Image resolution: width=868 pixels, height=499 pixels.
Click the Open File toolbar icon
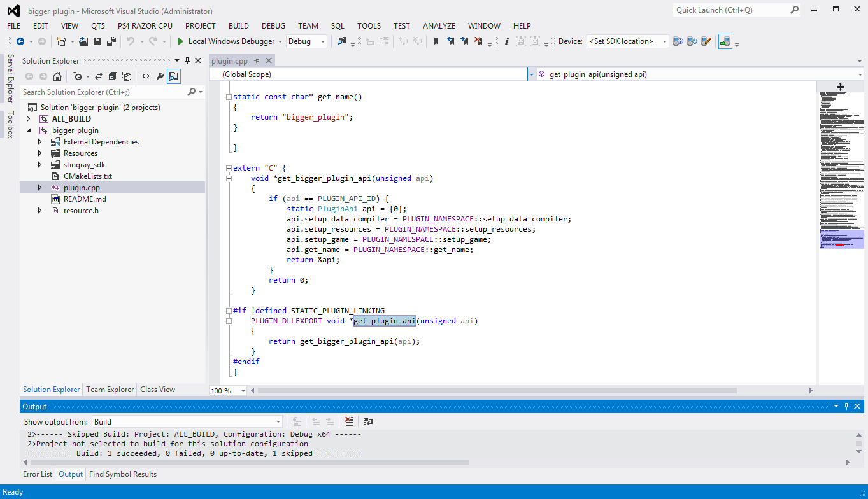83,41
